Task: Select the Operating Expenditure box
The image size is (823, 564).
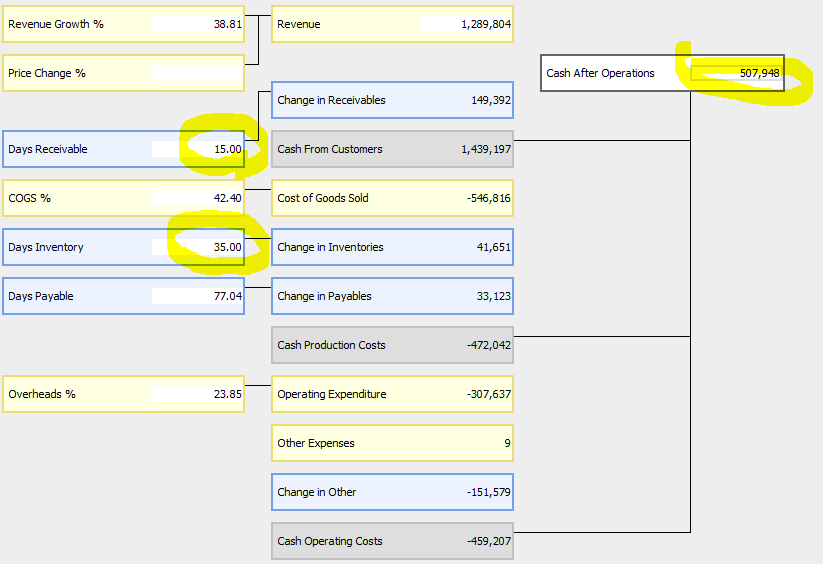Action: point(392,394)
